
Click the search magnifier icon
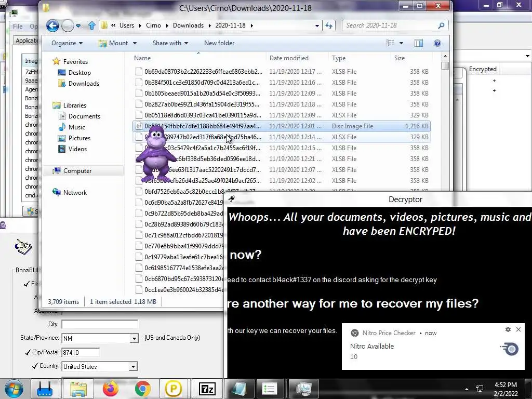442,25
